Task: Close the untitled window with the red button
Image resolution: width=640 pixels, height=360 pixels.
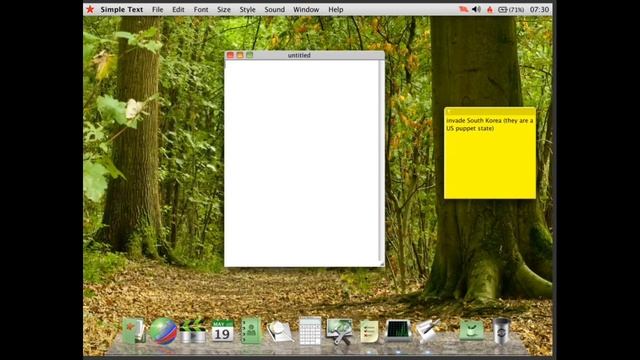Action: [230, 55]
